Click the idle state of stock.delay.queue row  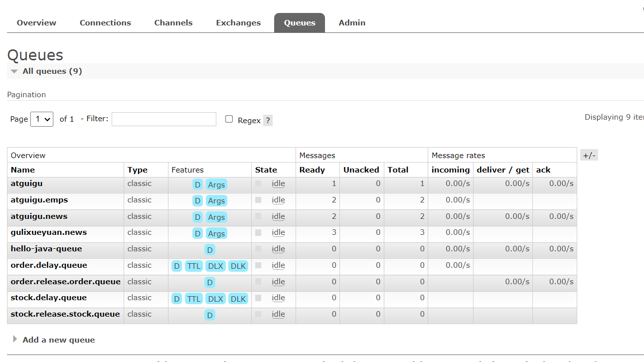(278, 298)
